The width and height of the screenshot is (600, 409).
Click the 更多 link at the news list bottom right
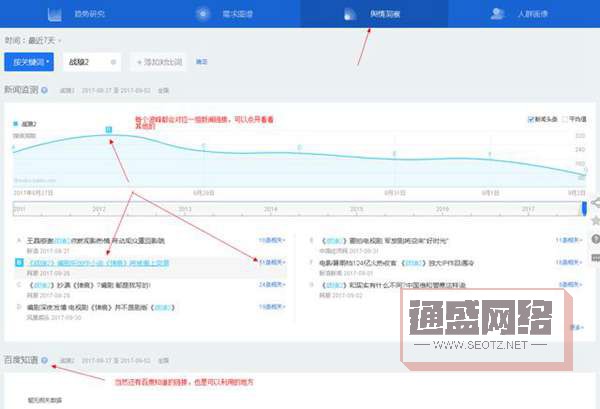click(576, 327)
